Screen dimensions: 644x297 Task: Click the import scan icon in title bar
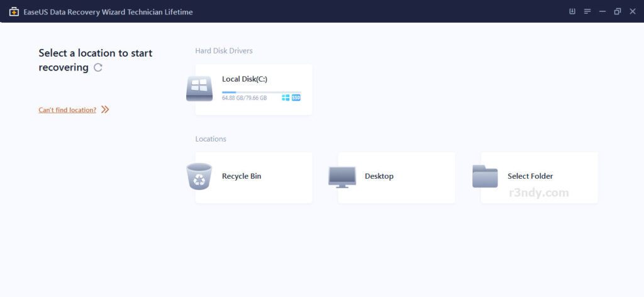click(572, 11)
